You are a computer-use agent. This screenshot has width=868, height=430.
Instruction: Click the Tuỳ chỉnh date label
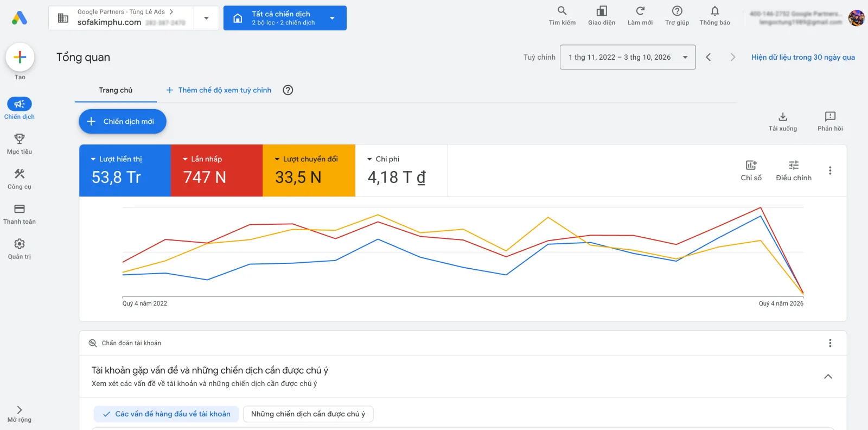pyautogui.click(x=539, y=57)
